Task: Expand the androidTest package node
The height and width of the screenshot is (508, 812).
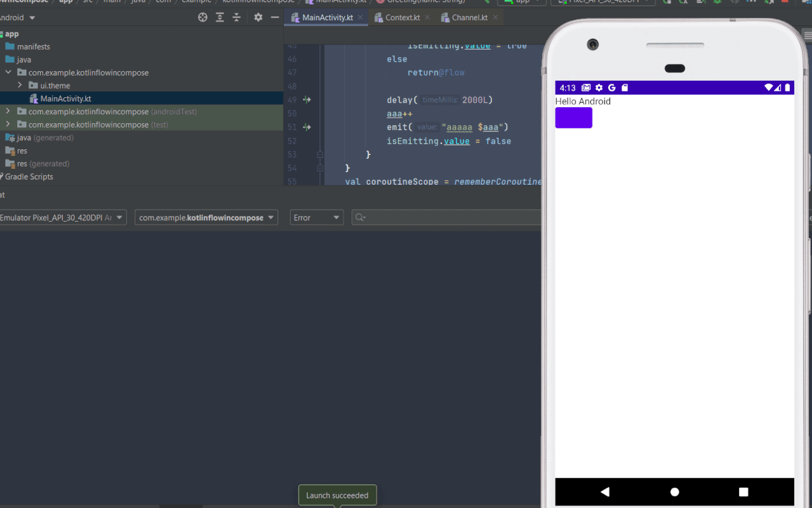Action: (8, 111)
